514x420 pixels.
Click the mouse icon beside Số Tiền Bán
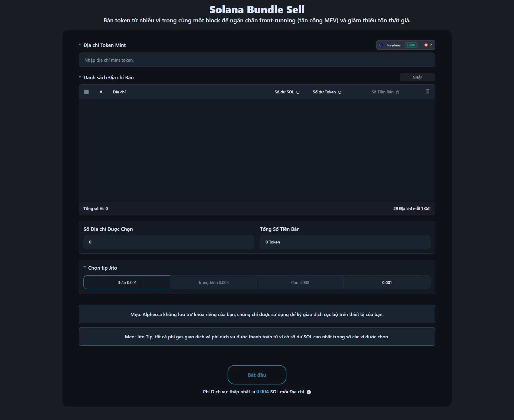click(x=398, y=92)
